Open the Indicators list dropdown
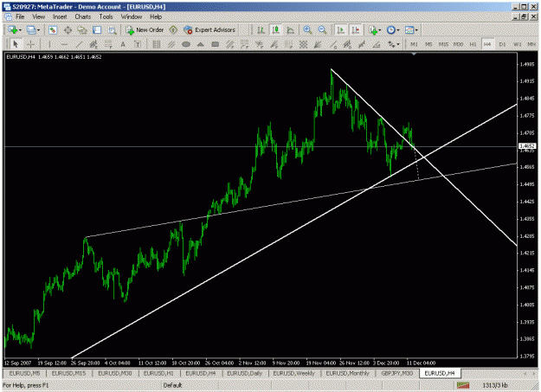This screenshot has width=541, height=392. 374,30
